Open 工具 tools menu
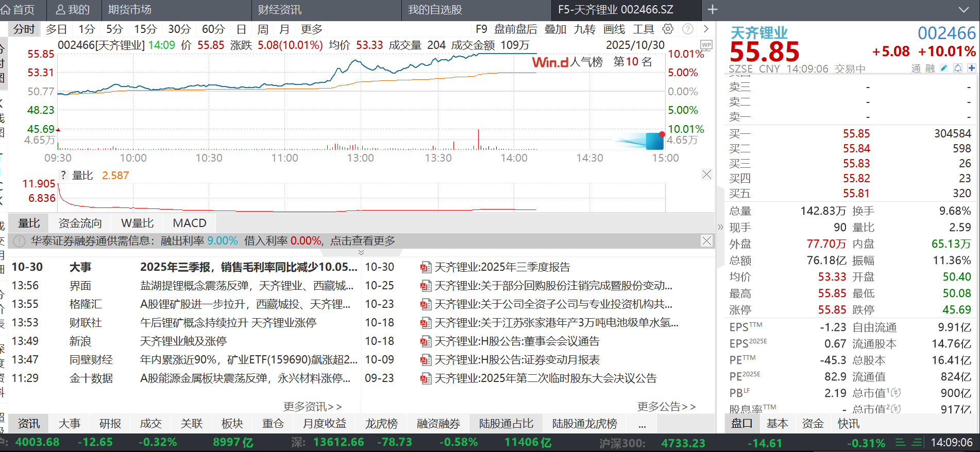 (644, 29)
